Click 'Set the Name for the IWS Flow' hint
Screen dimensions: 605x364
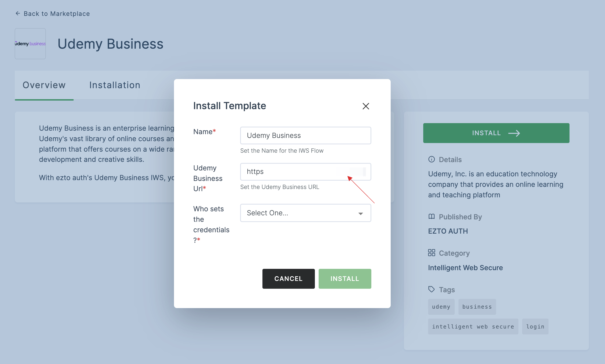[282, 151]
